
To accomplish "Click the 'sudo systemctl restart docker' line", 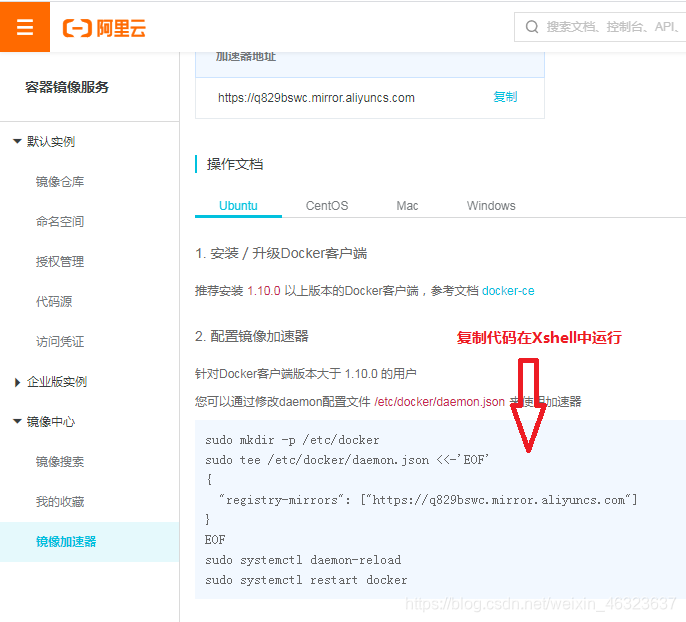I will click(306, 580).
